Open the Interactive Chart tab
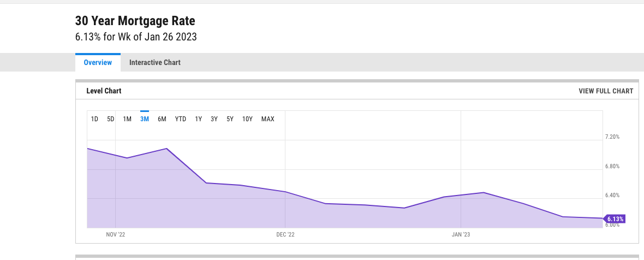The width and height of the screenshot is (644, 260). tap(155, 62)
